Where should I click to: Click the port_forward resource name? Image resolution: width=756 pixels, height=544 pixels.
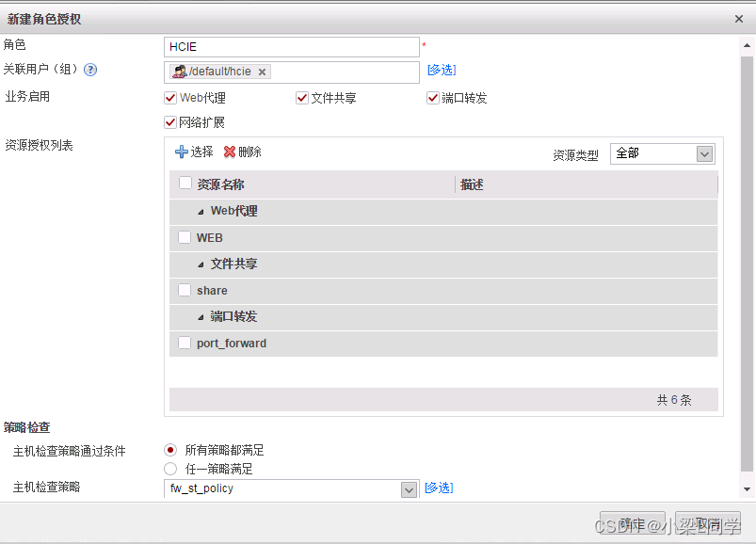(x=232, y=344)
